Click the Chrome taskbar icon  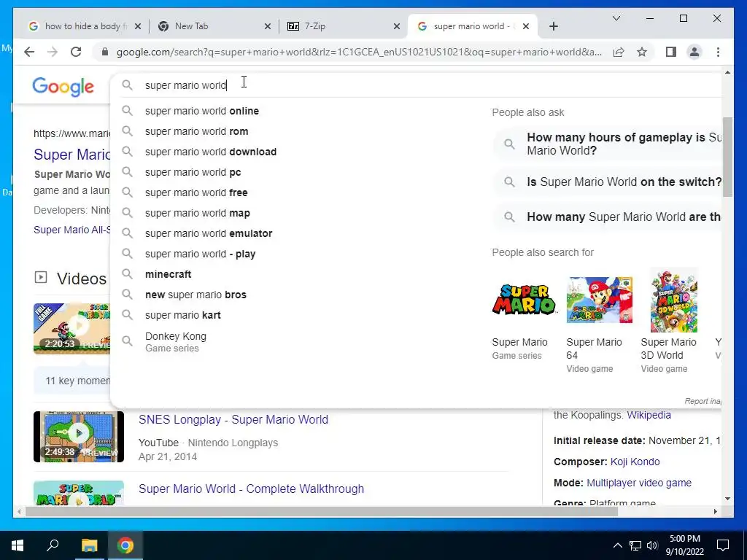click(125, 545)
